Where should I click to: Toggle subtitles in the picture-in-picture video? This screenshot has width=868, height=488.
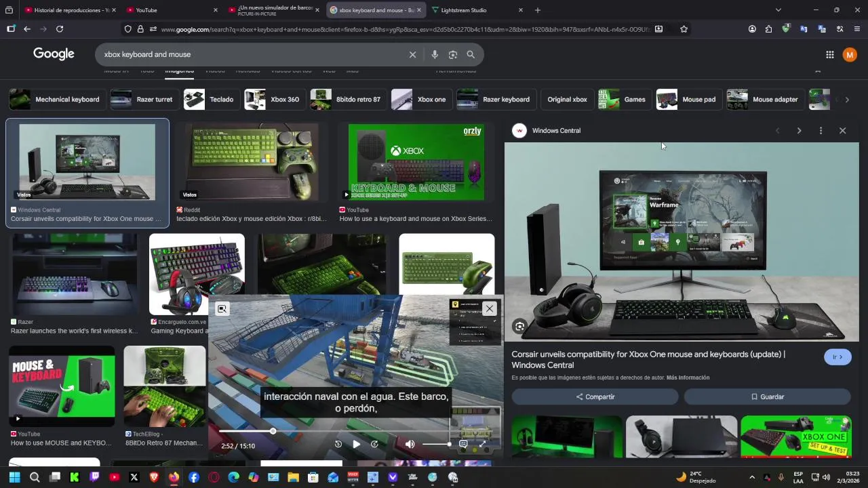click(463, 444)
